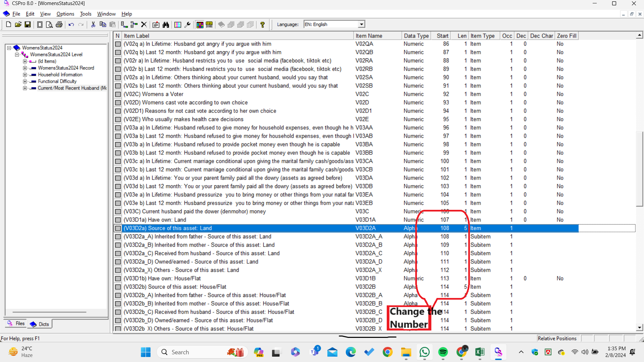This screenshot has width=644, height=362.
Task: Tick the note box for V03DA row
Action: 118,178
